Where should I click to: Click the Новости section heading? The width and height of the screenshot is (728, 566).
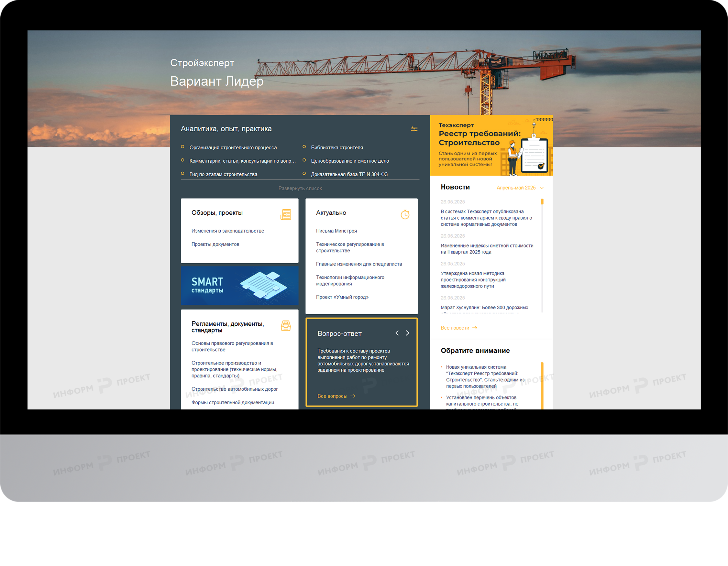click(455, 187)
